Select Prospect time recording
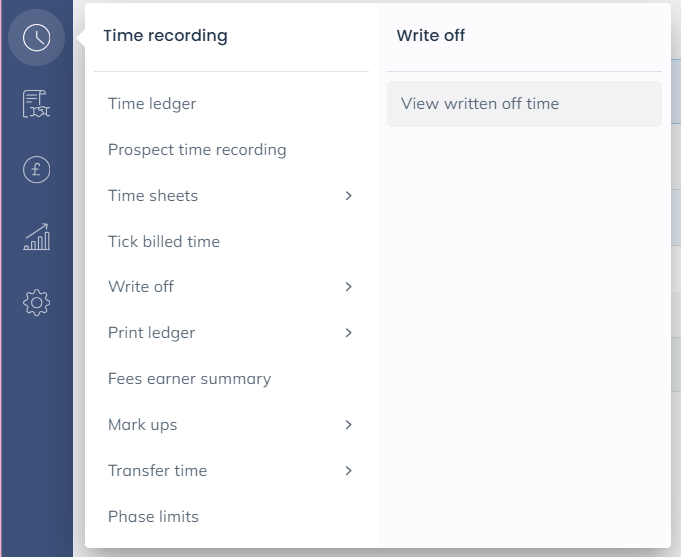This screenshot has width=681, height=557. pyautogui.click(x=197, y=150)
